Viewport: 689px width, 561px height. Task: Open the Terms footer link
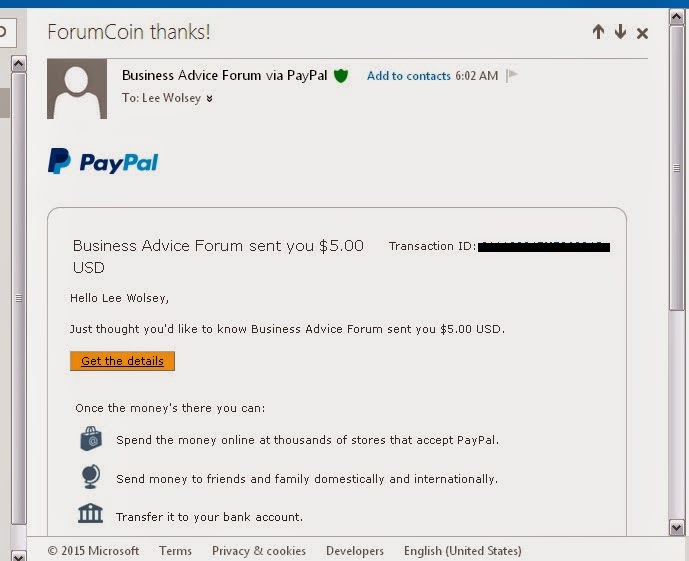[175, 550]
